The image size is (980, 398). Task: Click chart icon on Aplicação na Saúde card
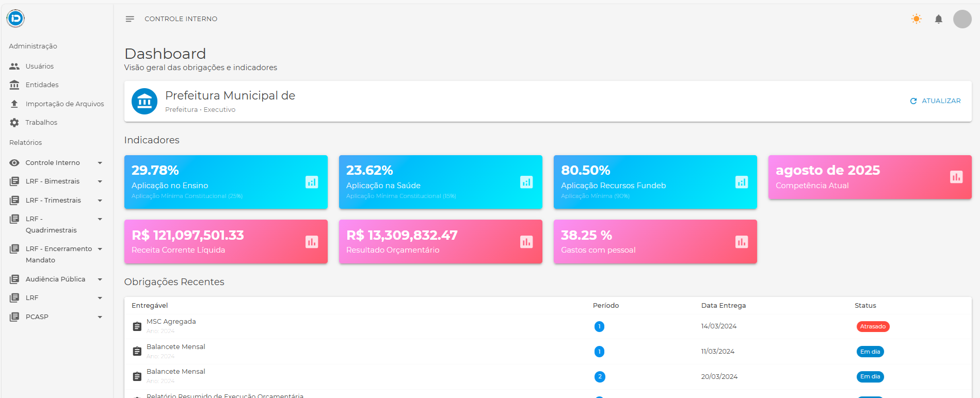pos(526,182)
